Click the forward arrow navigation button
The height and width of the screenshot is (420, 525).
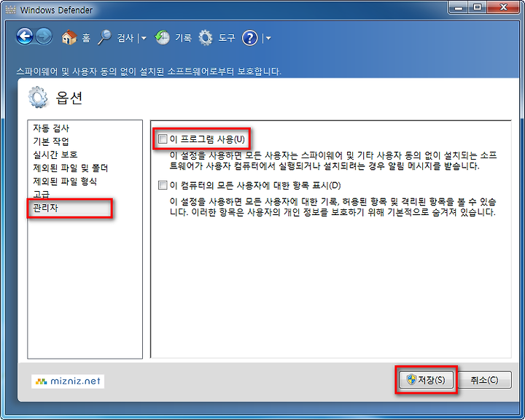[x=44, y=37]
